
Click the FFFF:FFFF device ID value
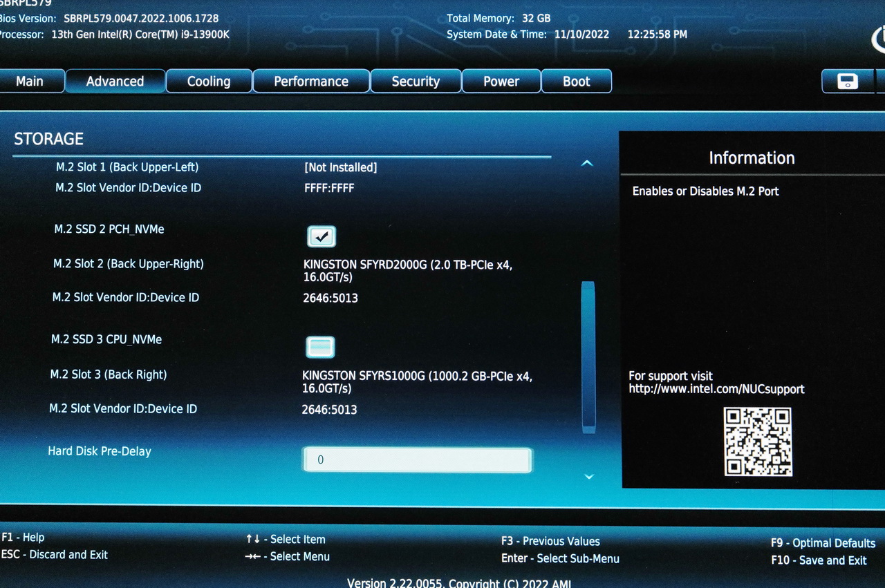pos(329,188)
